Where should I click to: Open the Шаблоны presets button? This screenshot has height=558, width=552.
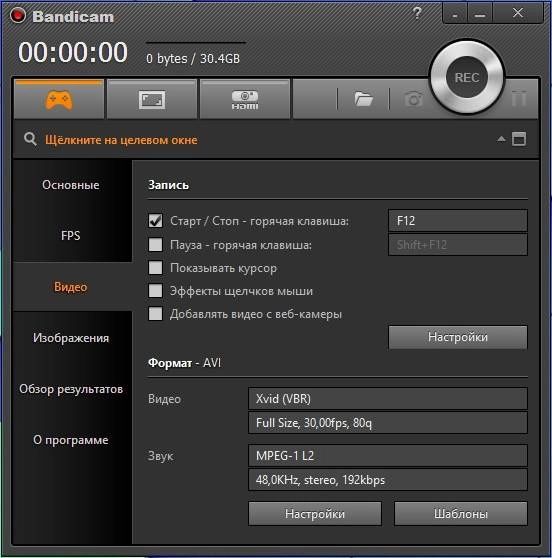(x=461, y=514)
